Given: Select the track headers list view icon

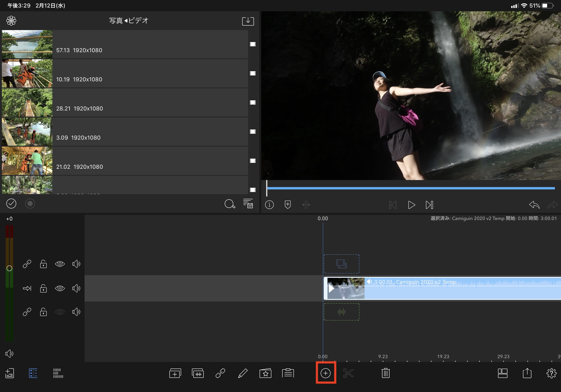Looking at the screenshot, I should 33,373.
